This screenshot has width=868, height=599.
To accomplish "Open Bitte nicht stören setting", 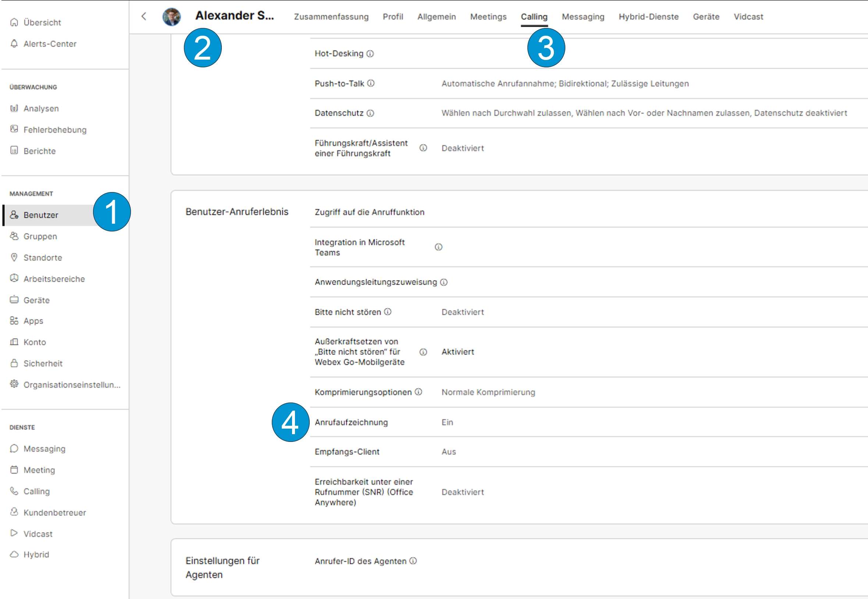I will point(347,312).
